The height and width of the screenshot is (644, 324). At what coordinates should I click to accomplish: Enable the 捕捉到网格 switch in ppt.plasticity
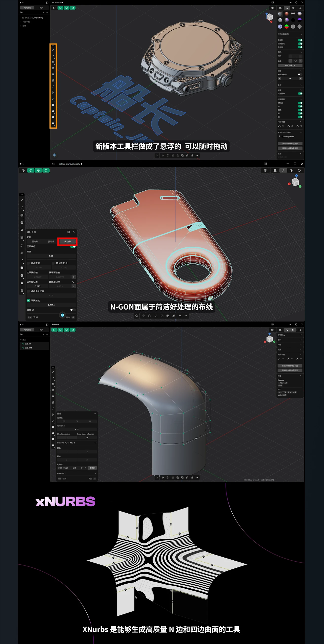pyautogui.click(x=300, y=75)
